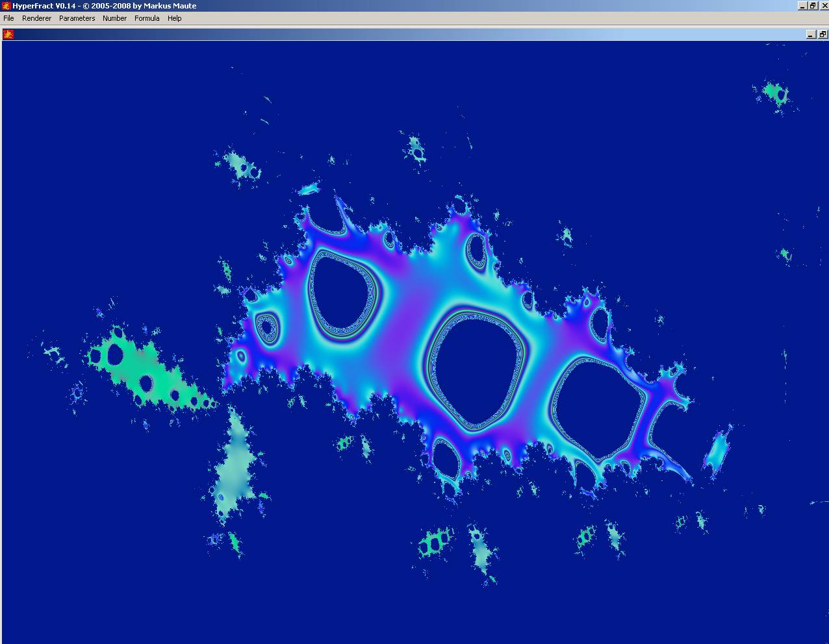Open the Renderer menu
The height and width of the screenshot is (644, 829).
(36, 18)
